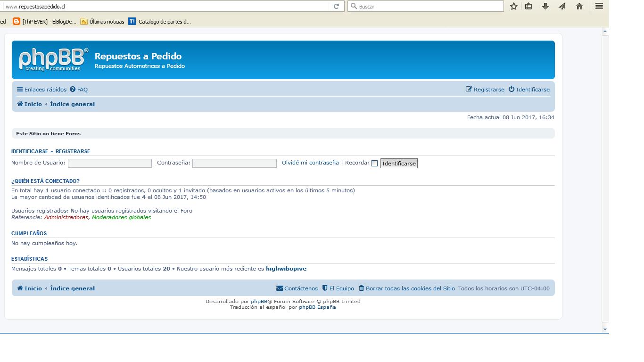The image size is (644, 362).
Task: Click the page scrollbar down arrow
Action: coord(605,329)
